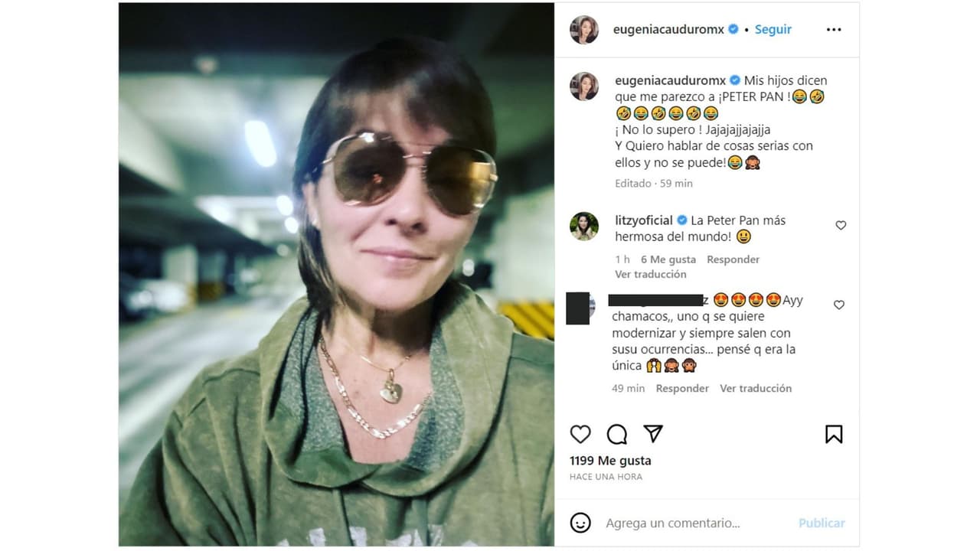Reply to litzyoficial with the Responder link

(733, 259)
